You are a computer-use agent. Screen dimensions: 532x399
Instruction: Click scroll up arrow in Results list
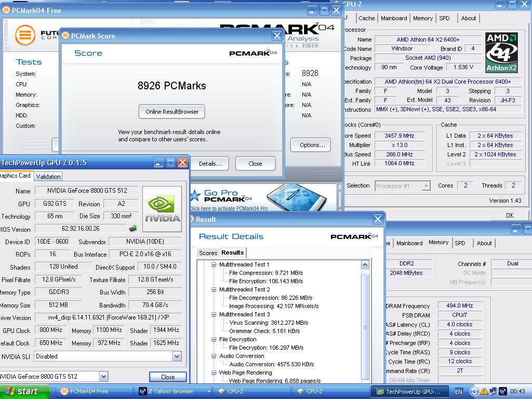365,264
